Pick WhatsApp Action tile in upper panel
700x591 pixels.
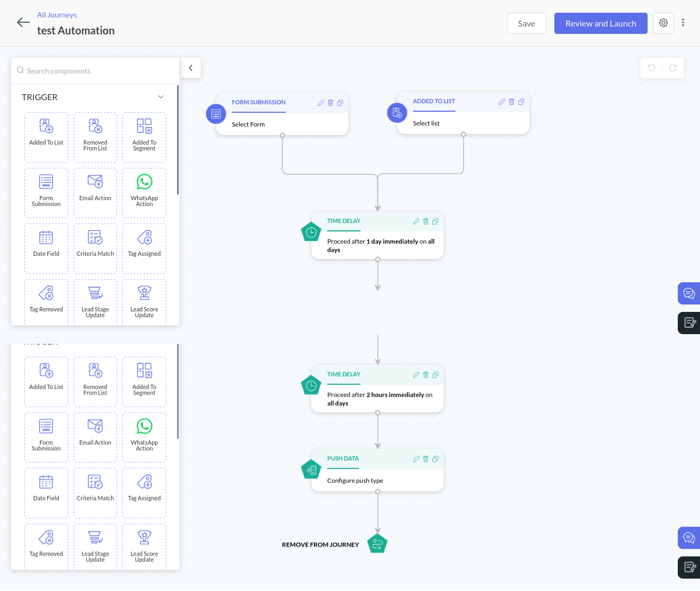pyautogui.click(x=144, y=193)
